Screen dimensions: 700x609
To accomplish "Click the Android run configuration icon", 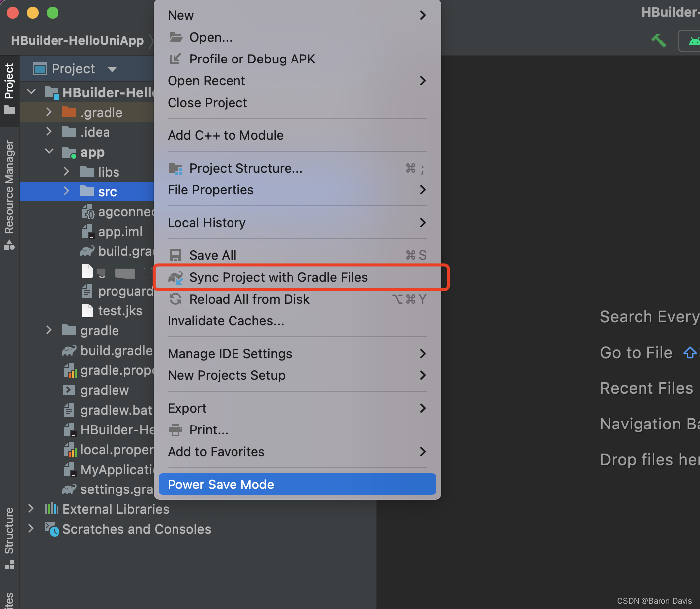I will click(694, 41).
